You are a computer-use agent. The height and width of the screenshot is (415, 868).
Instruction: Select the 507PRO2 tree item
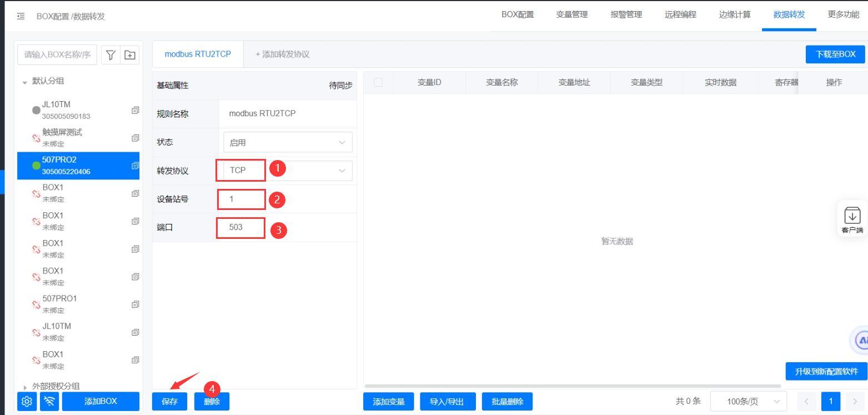pyautogui.click(x=78, y=166)
